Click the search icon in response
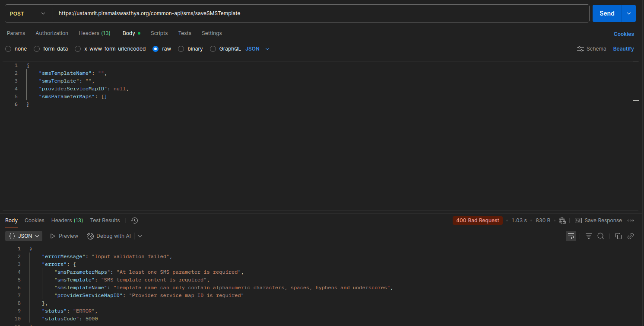 [x=600, y=236]
